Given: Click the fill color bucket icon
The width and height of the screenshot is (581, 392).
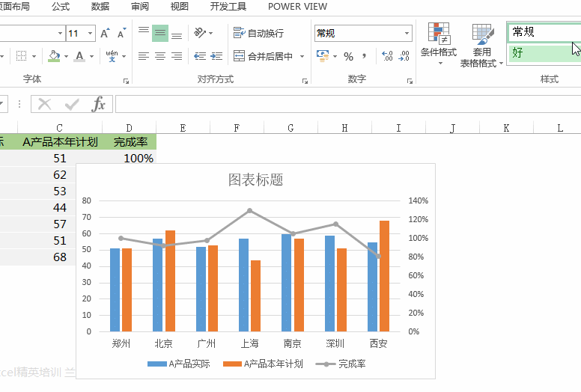Looking at the screenshot, I should click(54, 56).
